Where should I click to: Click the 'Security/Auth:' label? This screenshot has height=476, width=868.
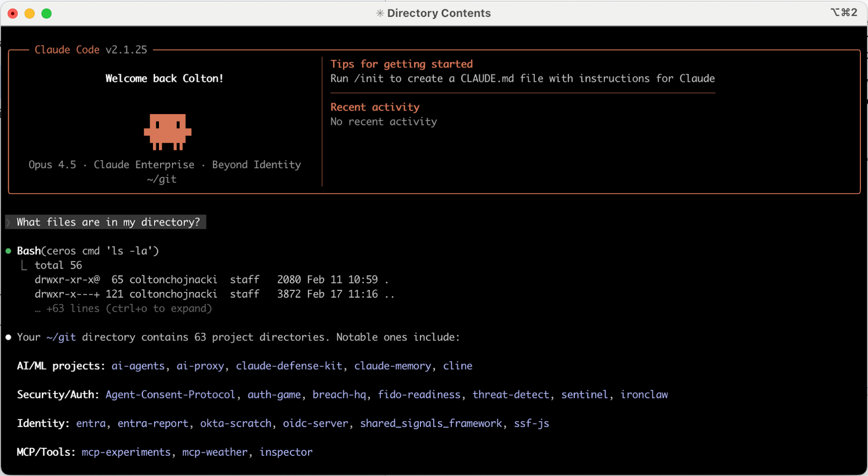[x=58, y=395]
